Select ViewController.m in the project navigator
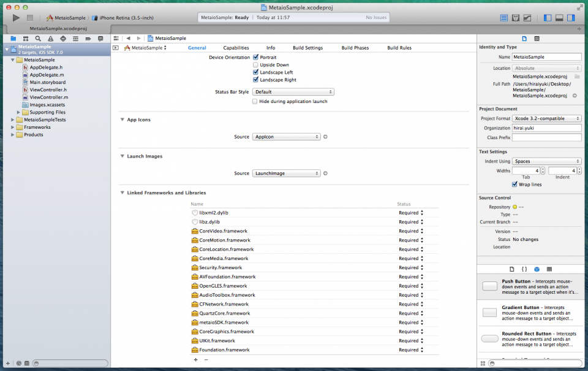This screenshot has height=371, width=588. pos(48,97)
